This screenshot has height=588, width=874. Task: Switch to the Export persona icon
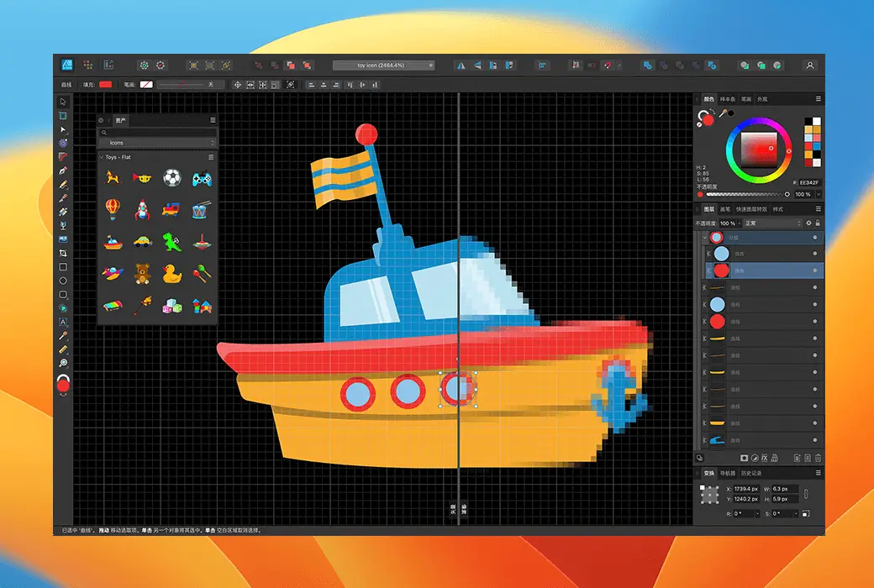(108, 66)
